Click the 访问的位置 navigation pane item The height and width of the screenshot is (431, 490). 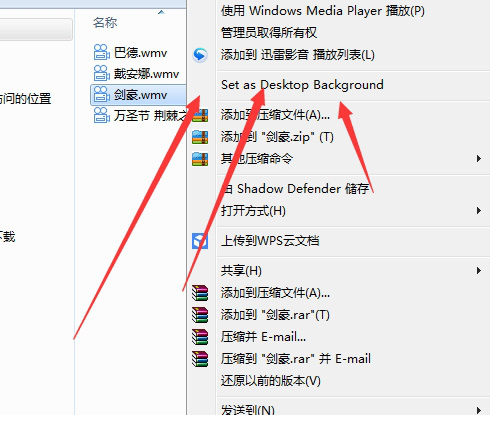25,98
